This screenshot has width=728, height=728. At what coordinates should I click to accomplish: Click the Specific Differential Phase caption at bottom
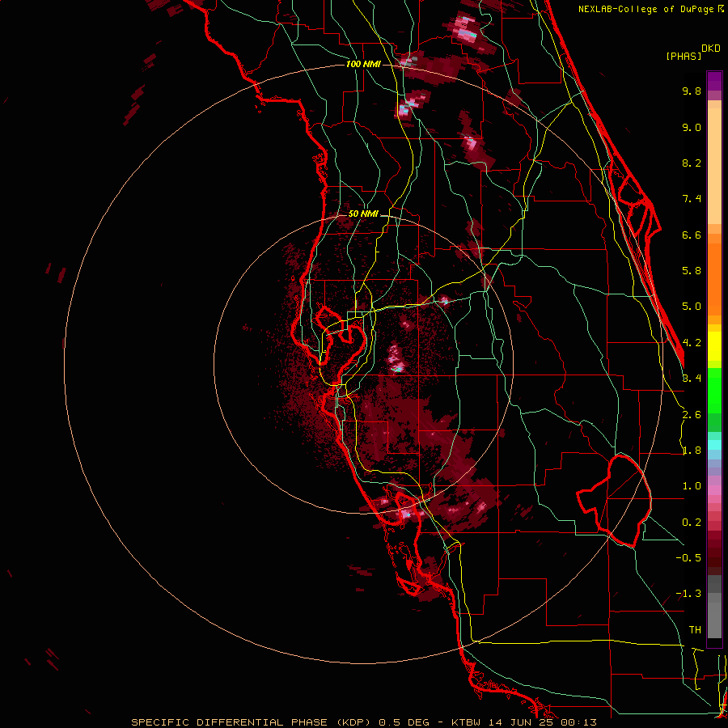click(x=363, y=722)
